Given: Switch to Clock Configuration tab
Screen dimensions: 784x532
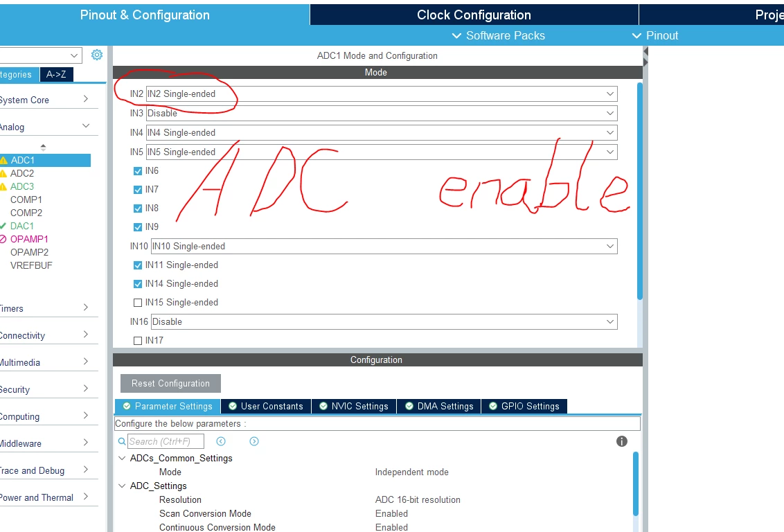Looking at the screenshot, I should (x=474, y=15).
